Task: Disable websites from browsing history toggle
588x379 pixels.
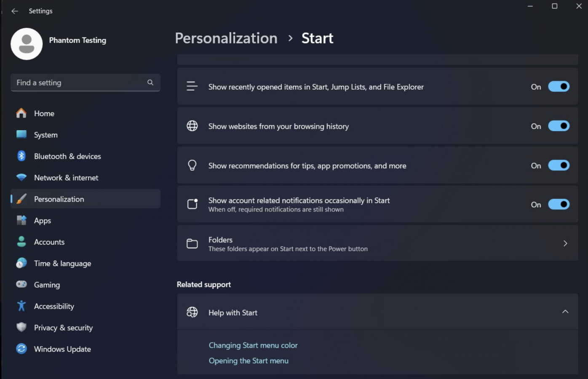Action: pyautogui.click(x=559, y=126)
